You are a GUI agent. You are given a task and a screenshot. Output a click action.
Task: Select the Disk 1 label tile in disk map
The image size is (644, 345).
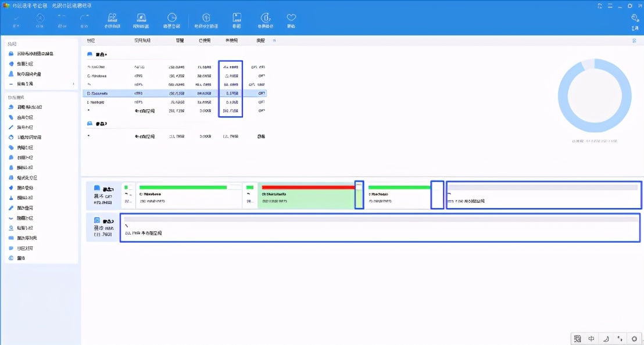pos(103,196)
